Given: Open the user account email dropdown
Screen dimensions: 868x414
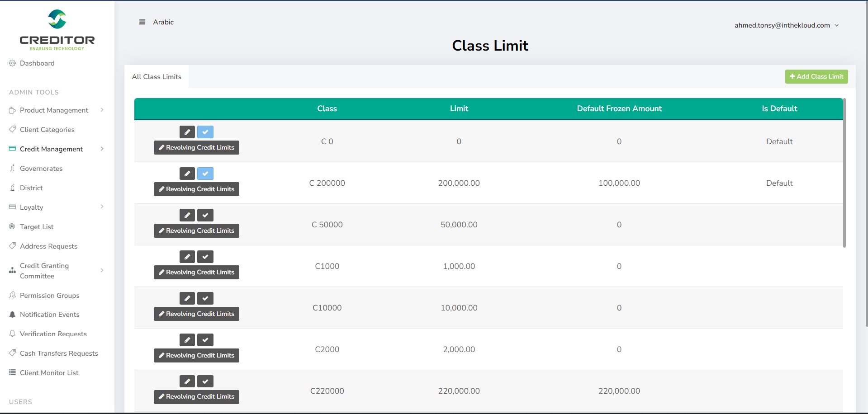Looking at the screenshot, I should (x=786, y=25).
